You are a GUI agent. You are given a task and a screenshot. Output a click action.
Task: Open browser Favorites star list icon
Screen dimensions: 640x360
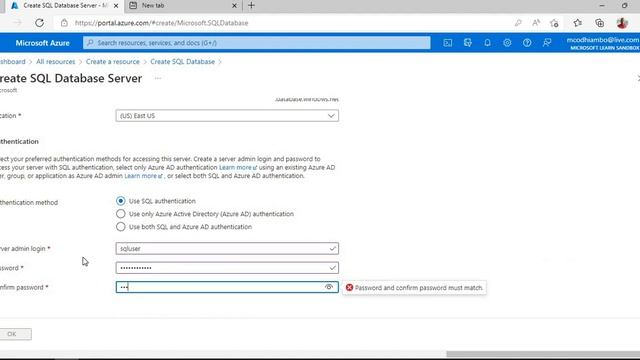point(578,23)
